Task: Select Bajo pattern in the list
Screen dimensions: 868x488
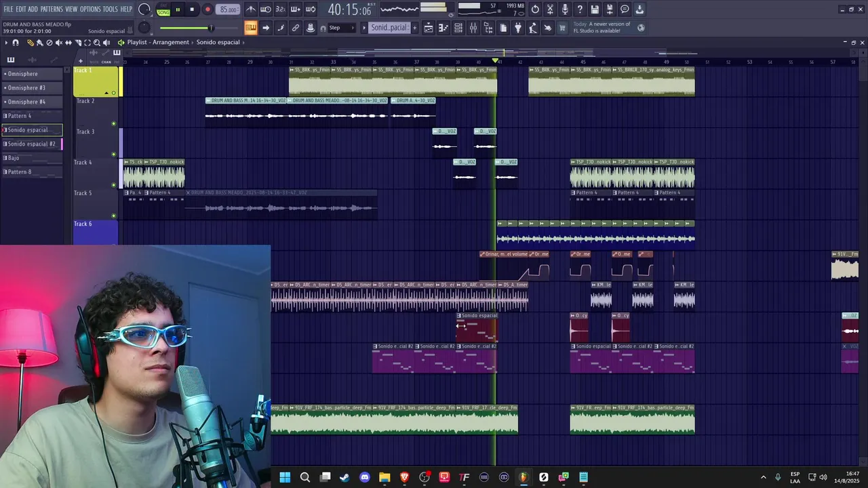Action: click(x=32, y=158)
